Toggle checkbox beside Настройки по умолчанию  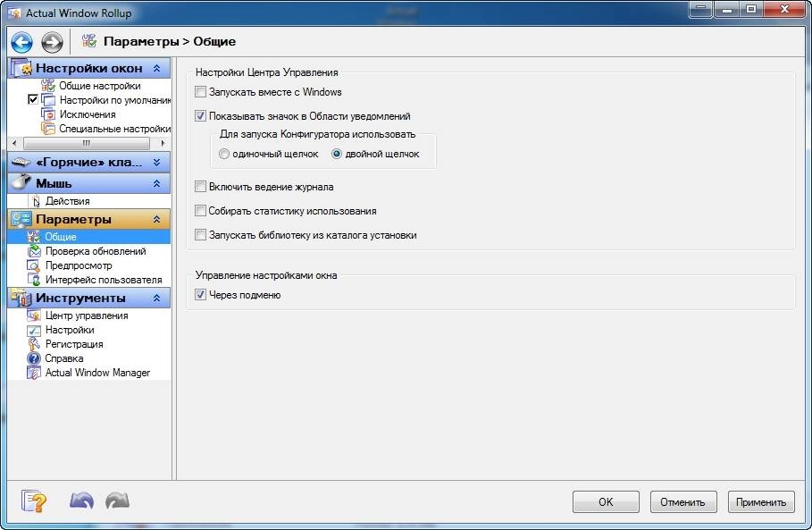(x=33, y=99)
